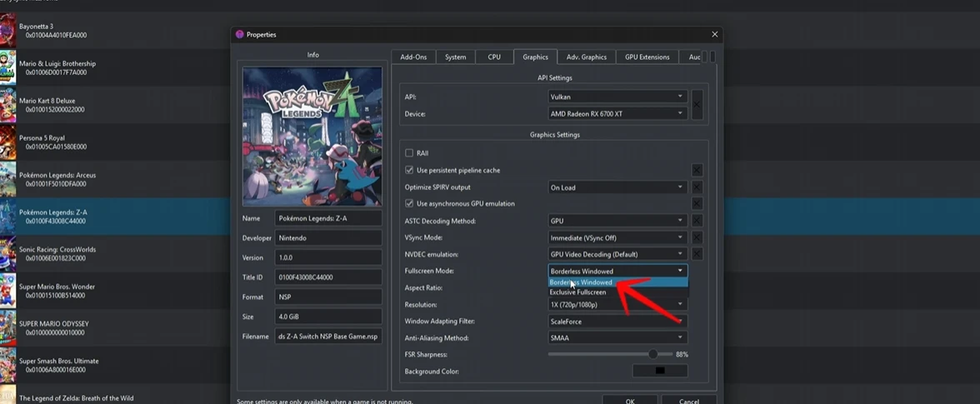The width and height of the screenshot is (980, 404).
Task: Open the API dropdown showing Vulkan
Action: [617, 97]
